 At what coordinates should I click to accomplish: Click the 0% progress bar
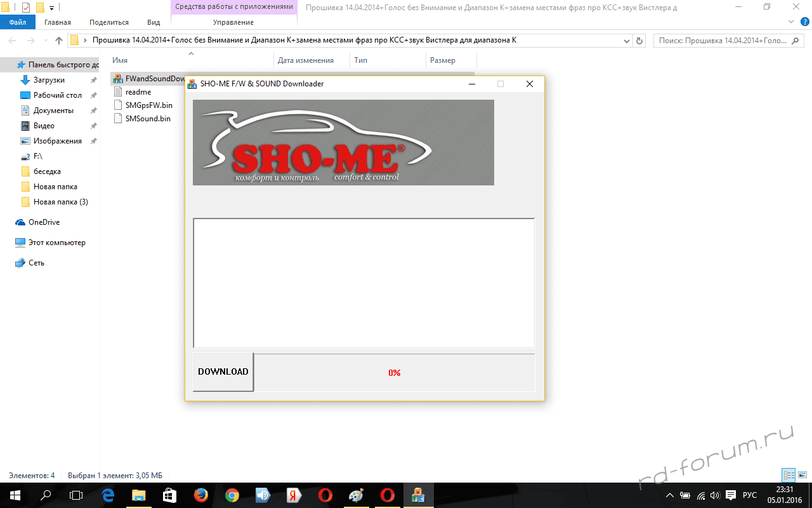394,373
